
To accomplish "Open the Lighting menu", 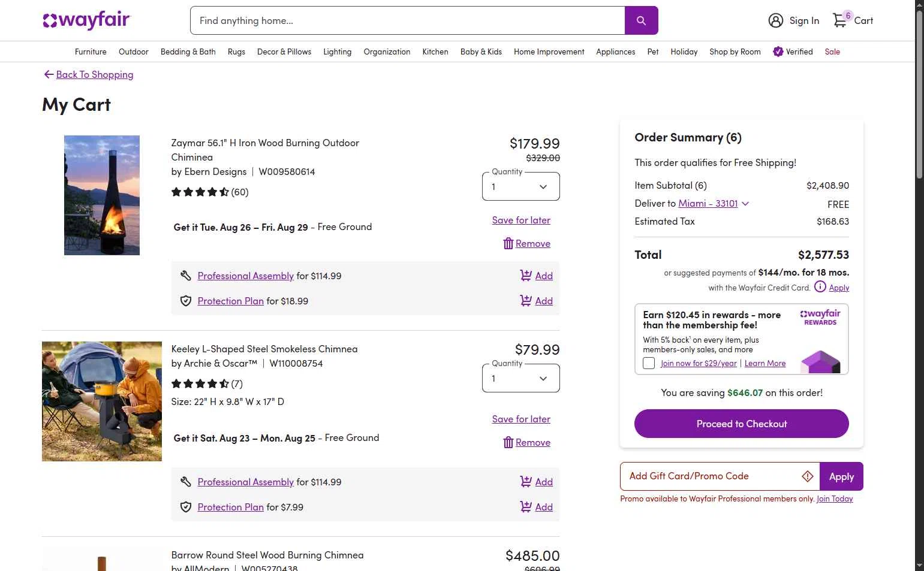I will (x=337, y=52).
